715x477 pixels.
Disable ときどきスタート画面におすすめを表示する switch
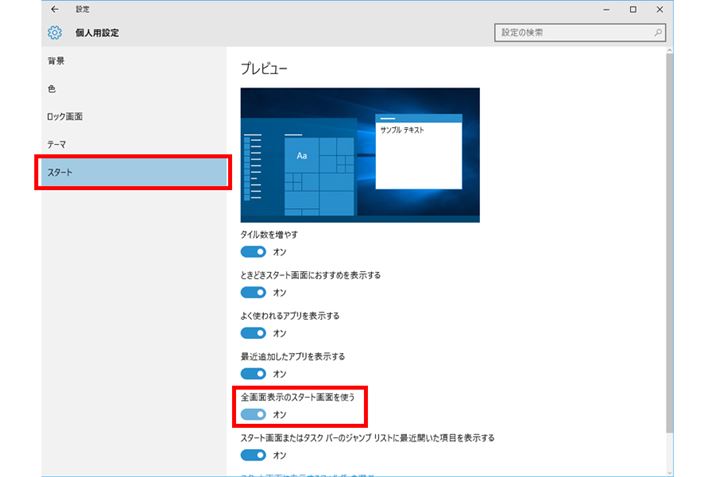pos(254,293)
